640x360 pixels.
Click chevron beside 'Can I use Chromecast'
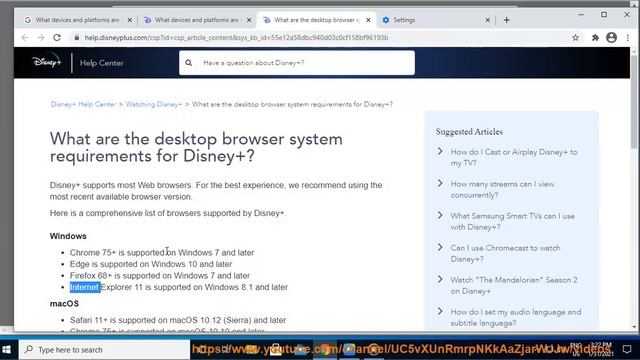point(440,247)
